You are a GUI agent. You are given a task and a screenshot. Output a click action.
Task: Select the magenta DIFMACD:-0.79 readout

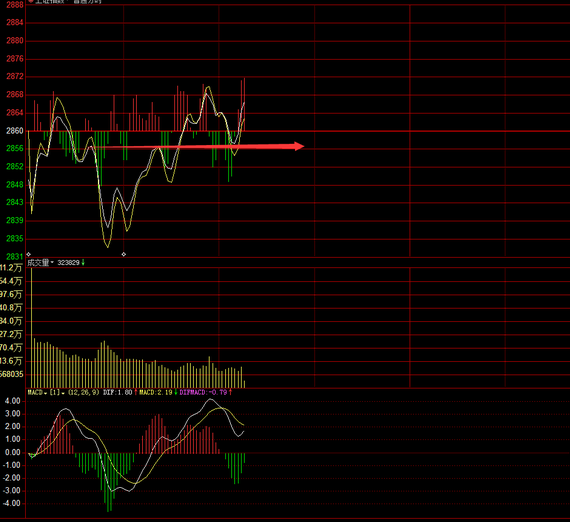203,393
